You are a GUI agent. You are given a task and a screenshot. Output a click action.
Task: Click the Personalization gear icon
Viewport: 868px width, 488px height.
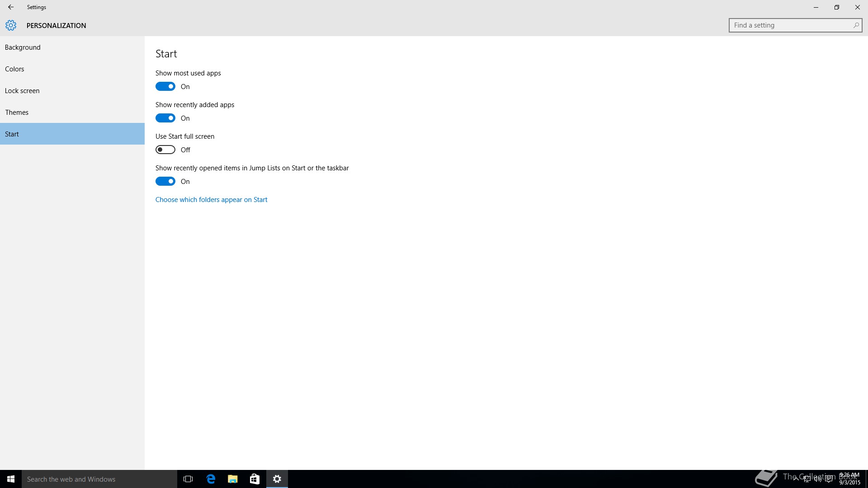11,25
